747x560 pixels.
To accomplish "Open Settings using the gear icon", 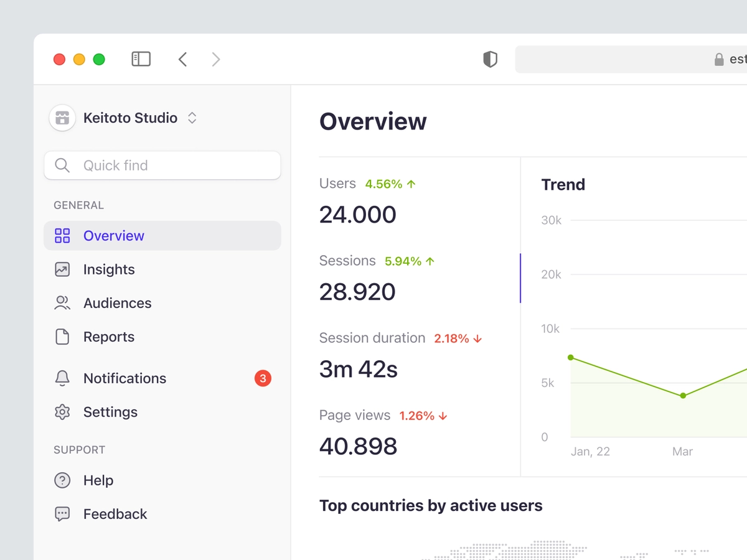I will pyautogui.click(x=62, y=412).
